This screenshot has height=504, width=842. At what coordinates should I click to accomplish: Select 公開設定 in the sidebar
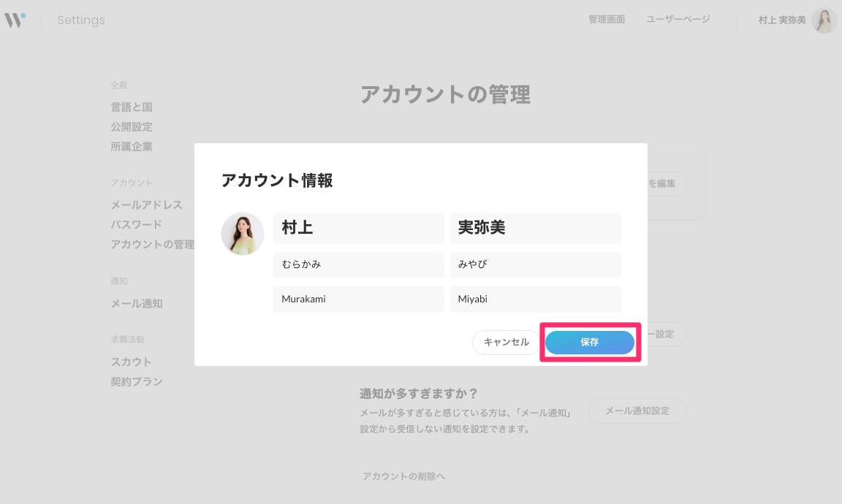tap(132, 127)
